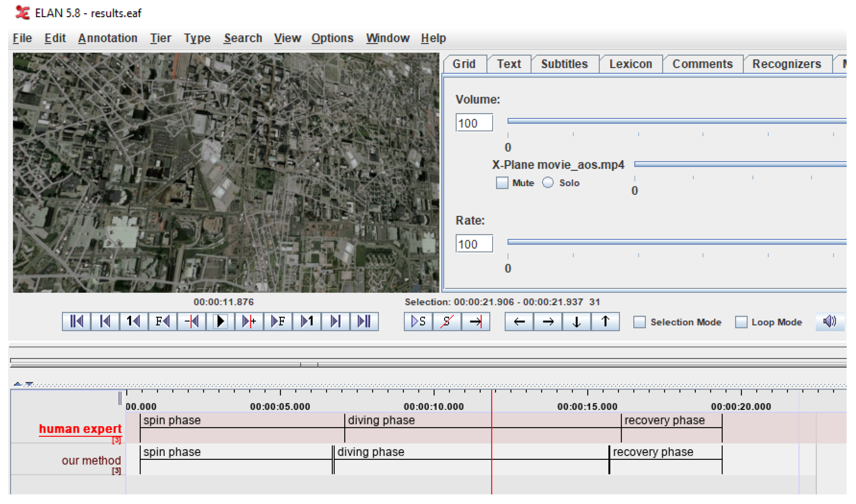
Task: Go to the next annotation (right arrow)
Action: coord(548,321)
